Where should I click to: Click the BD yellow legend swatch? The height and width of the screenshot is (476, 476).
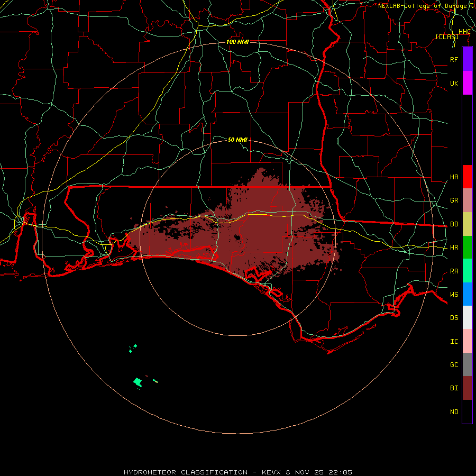[x=467, y=224]
